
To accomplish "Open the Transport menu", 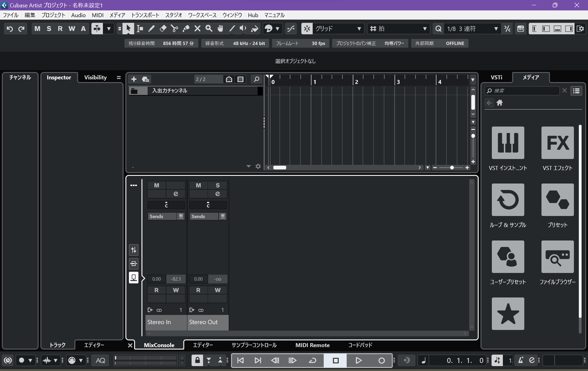I will pos(145,15).
